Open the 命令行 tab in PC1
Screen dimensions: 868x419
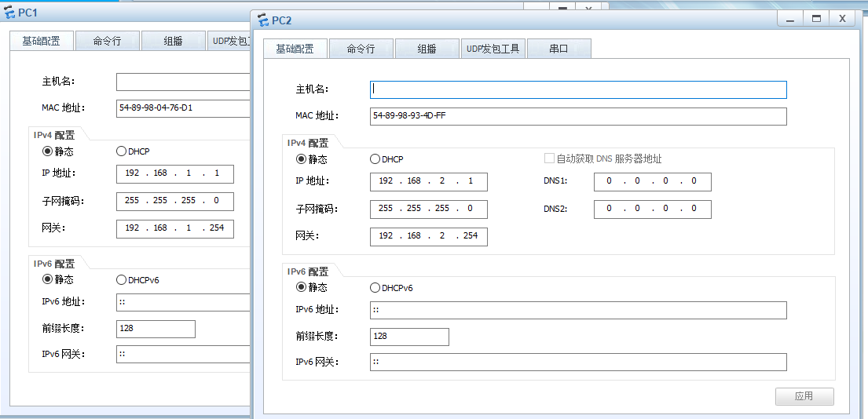(107, 41)
